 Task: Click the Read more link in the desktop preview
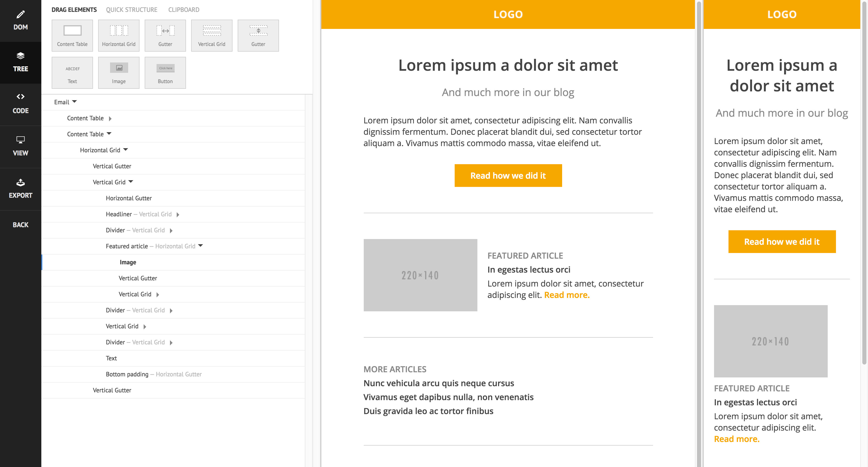567,295
